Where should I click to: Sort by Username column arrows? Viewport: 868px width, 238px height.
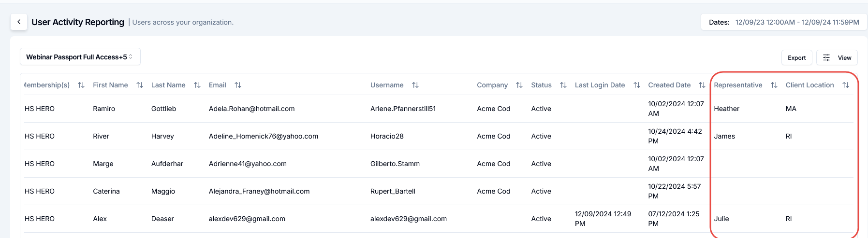point(415,85)
